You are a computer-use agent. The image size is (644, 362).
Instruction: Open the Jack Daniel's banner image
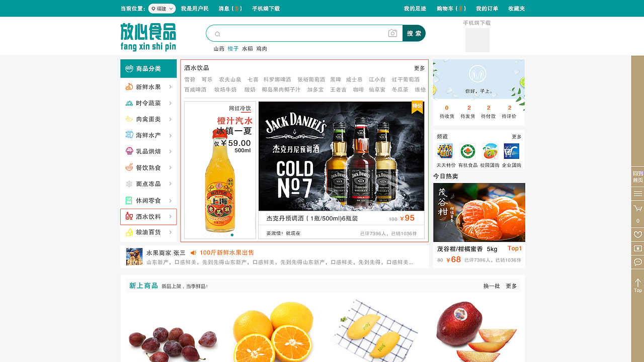[341, 156]
